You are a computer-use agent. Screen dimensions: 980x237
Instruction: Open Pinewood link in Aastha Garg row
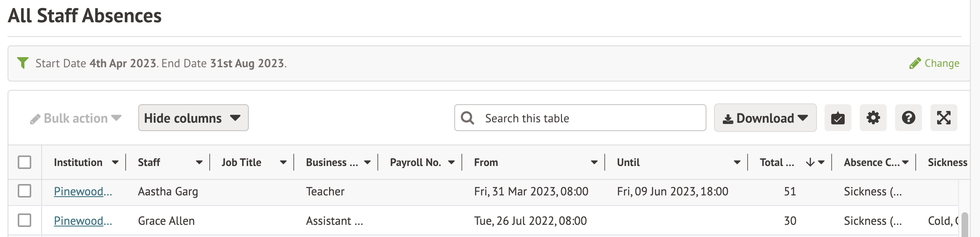click(x=83, y=192)
